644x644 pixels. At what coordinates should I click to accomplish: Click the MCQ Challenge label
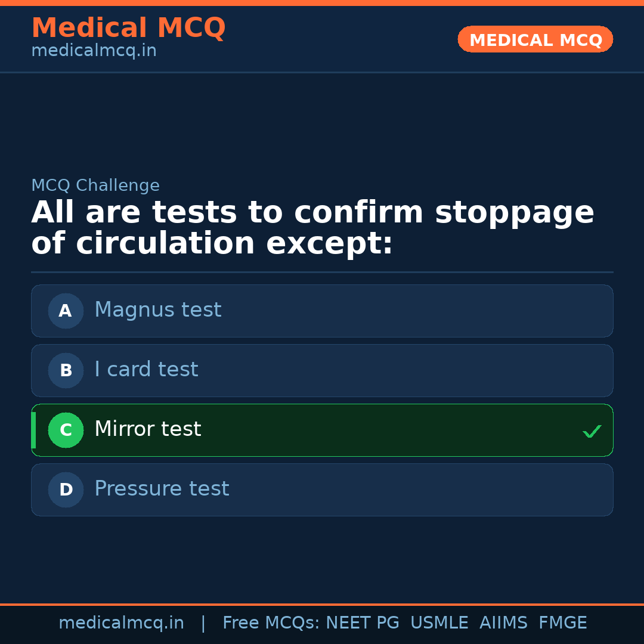coord(95,185)
